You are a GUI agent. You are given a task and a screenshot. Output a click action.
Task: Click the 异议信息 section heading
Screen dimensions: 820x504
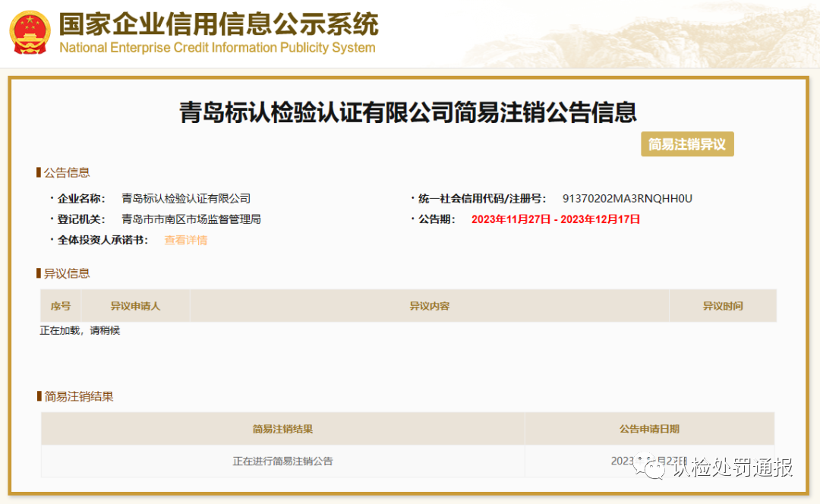66,273
